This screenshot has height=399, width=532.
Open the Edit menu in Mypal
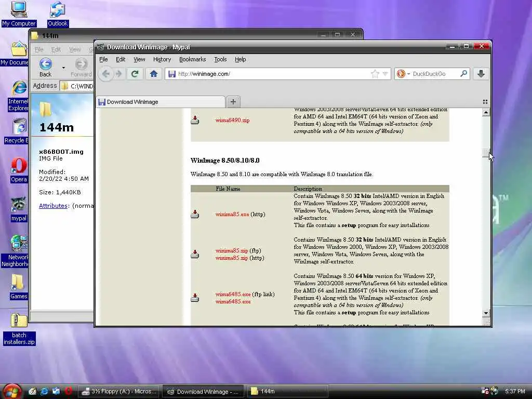(121, 59)
